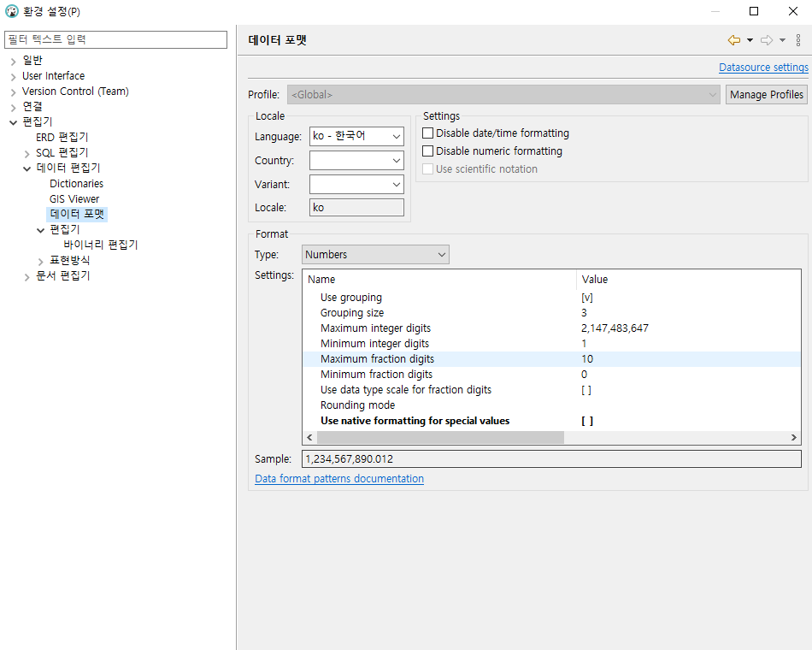Open the three-dot view menu
This screenshot has width=812, height=650.
point(798,40)
